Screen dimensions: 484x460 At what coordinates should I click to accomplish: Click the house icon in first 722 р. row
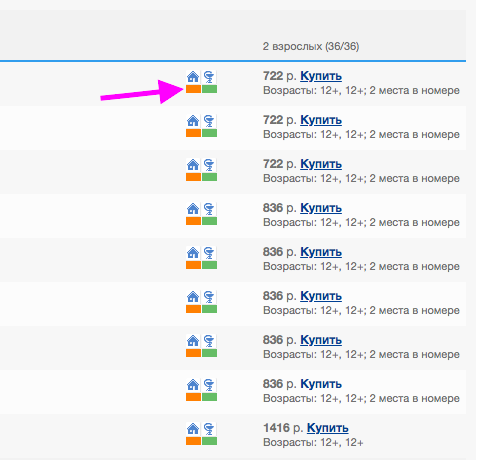click(193, 77)
